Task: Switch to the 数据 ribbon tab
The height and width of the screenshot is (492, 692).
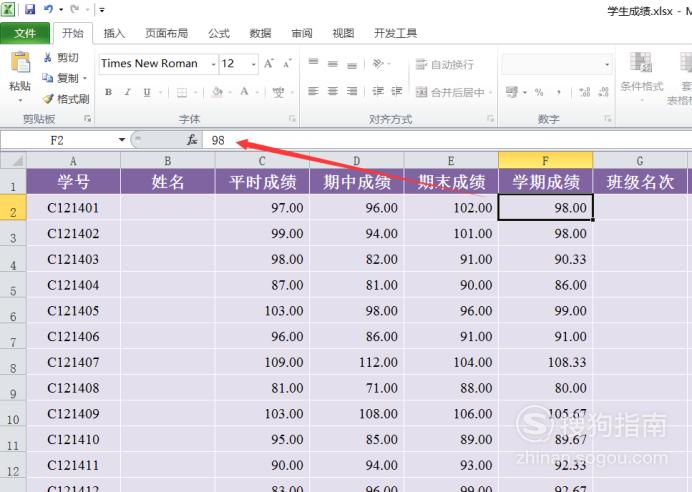Action: point(260,33)
